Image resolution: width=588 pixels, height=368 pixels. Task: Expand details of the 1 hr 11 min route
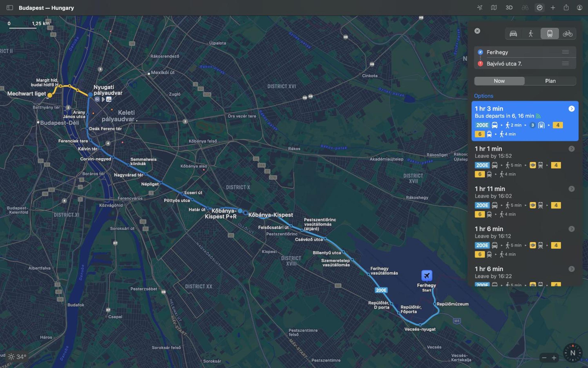tap(571, 189)
